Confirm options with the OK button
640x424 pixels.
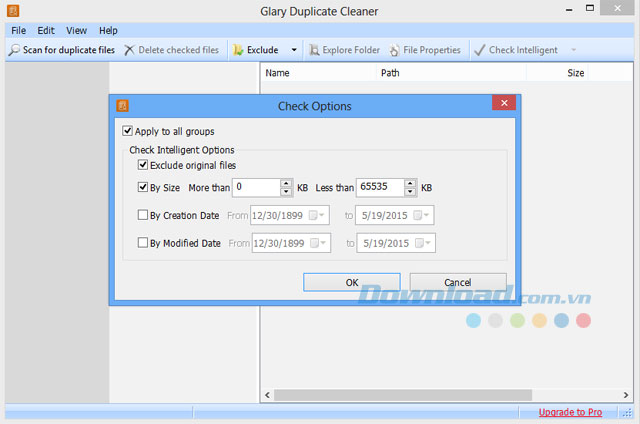pyautogui.click(x=352, y=282)
